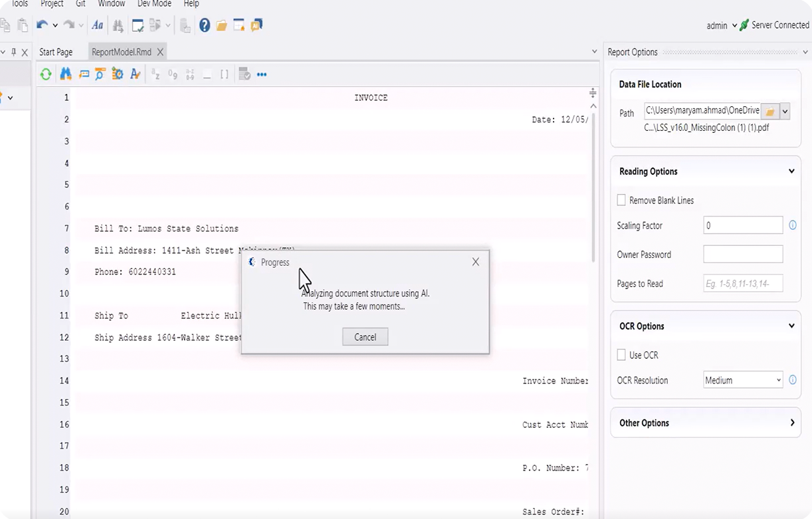Check the Use OCR option
Viewport: 812px width, 519px height.
(621, 355)
